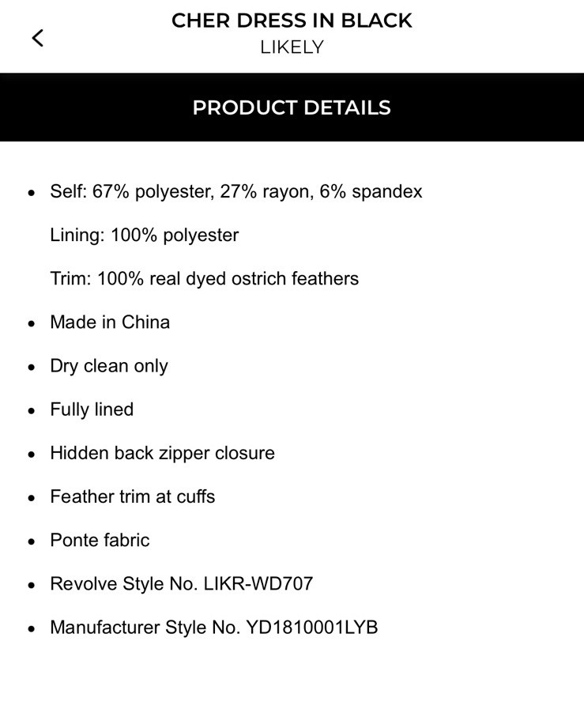
Task: Select 'Hidden back zipper closure' text
Action: [162, 453]
